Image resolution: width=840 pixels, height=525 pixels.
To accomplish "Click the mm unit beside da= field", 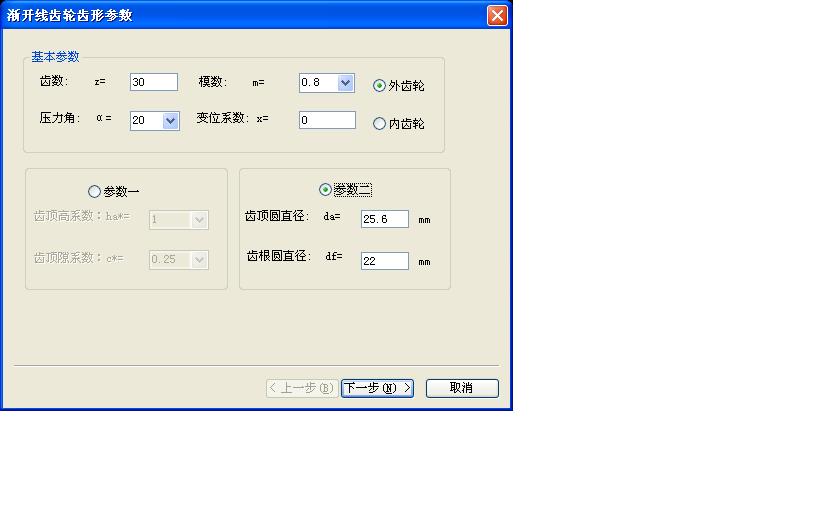I will 424,220.
